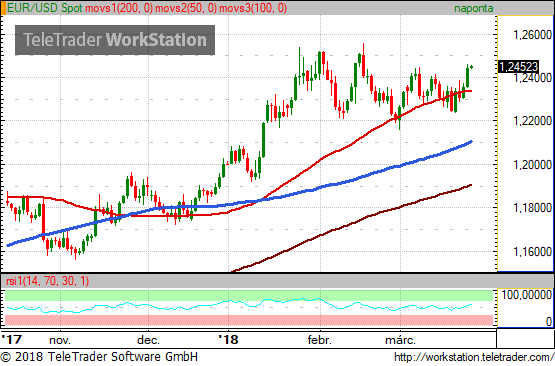Click the naponta interval label
The width and height of the screenshot is (555, 366).
pyautogui.click(x=474, y=8)
